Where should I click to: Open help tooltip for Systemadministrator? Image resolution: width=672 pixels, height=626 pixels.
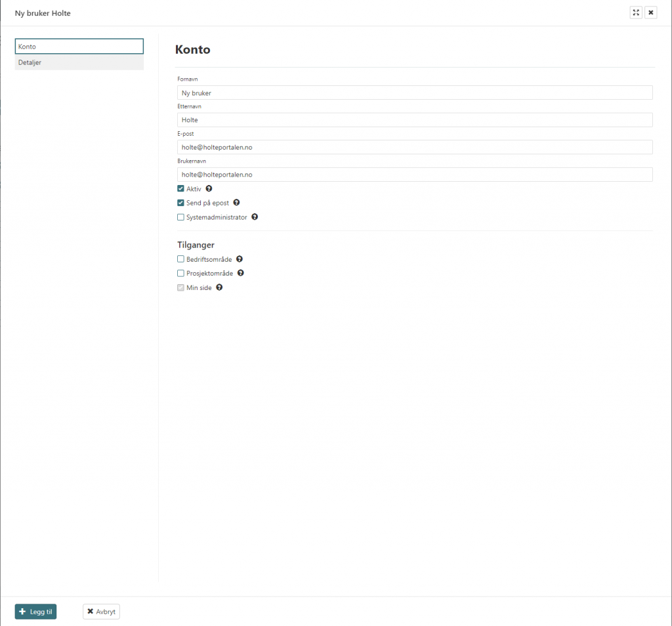[255, 217]
